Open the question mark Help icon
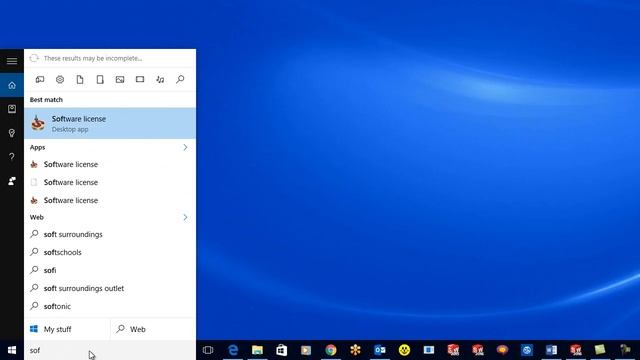Viewport: 640px width, 360px height. pos(12,157)
